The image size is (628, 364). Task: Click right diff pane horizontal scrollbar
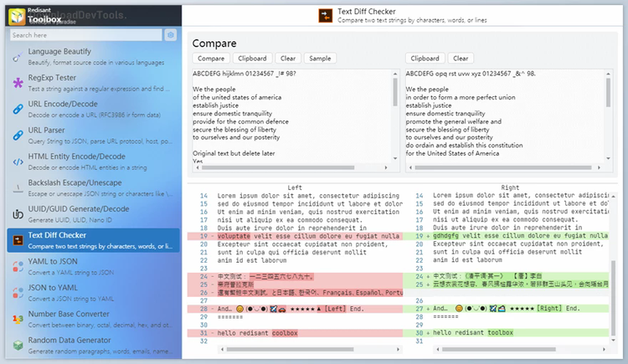499,350
